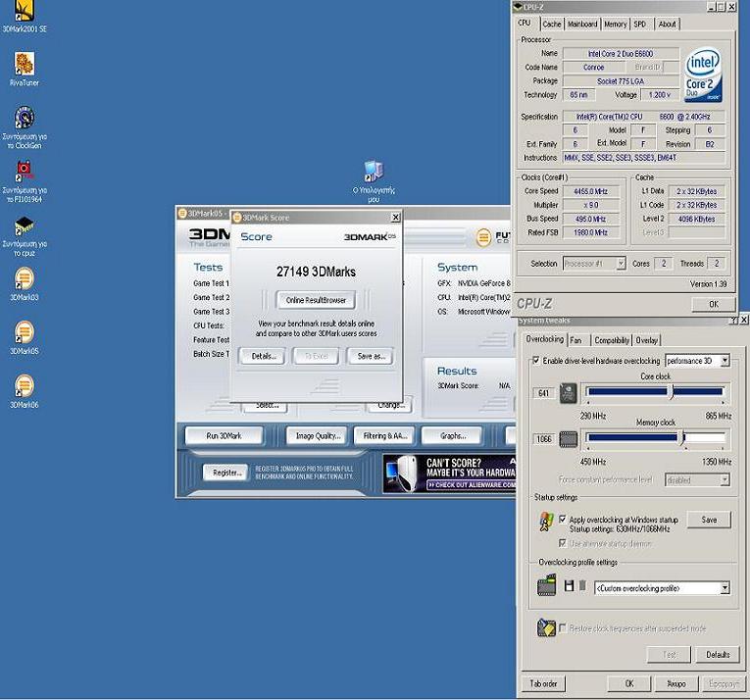Image resolution: width=750 pixels, height=700 pixels.
Task: Click the core clock value field showing 641
Action: 544,393
